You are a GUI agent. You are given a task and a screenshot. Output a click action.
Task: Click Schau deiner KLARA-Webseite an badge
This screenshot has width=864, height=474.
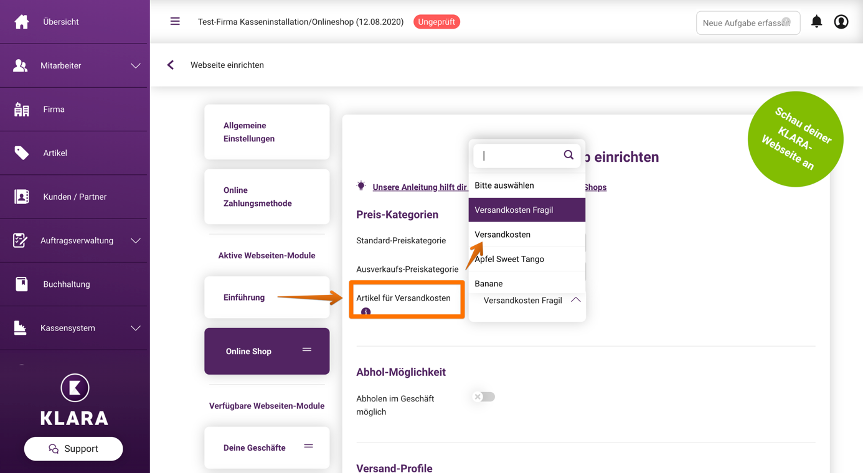pos(795,139)
